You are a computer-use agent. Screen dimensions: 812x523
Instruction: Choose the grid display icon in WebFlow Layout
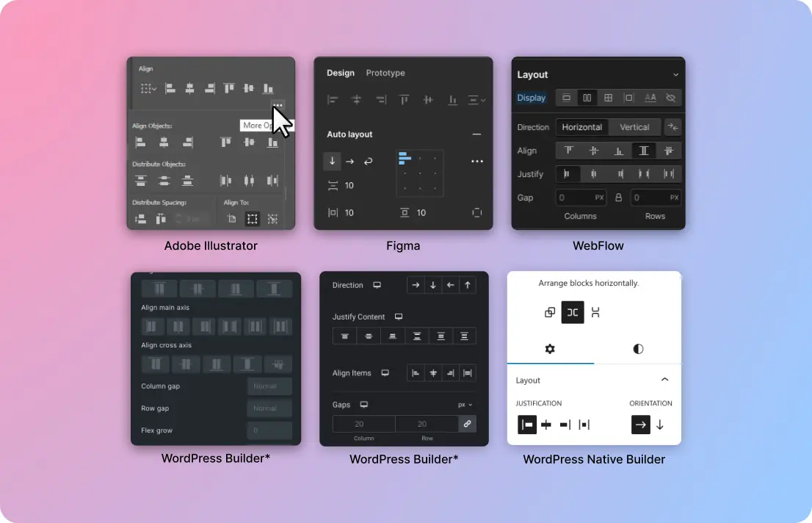click(x=608, y=98)
